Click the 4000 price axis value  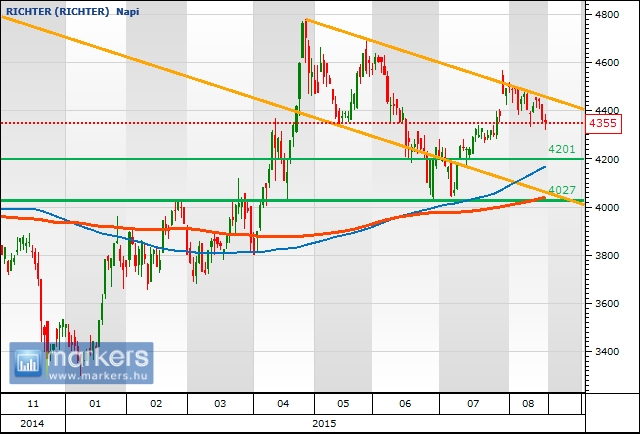point(607,208)
